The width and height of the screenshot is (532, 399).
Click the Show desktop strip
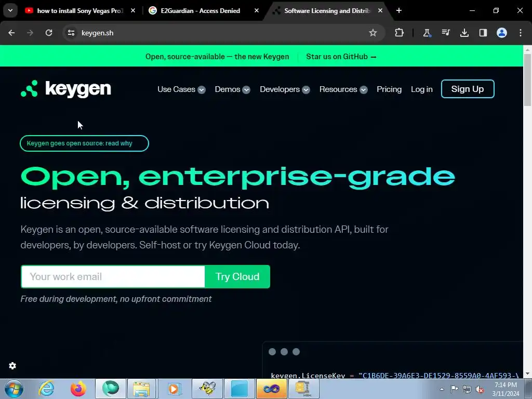529,389
